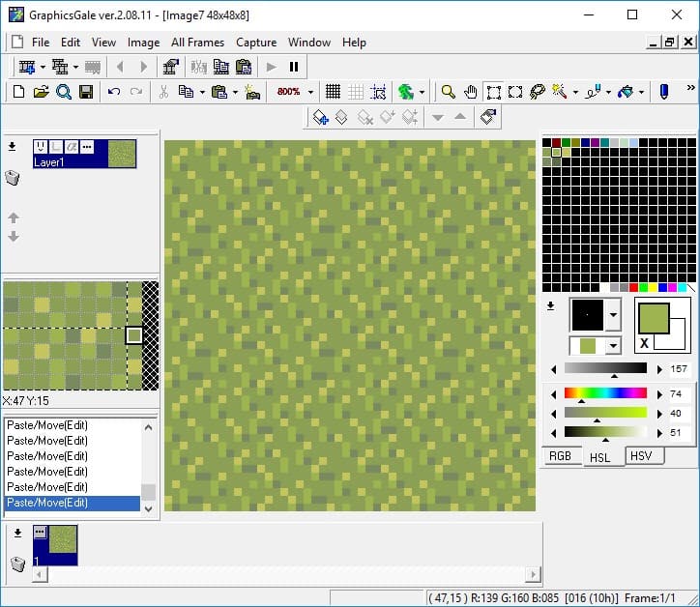Select the blue pen drawing tool

click(664, 92)
